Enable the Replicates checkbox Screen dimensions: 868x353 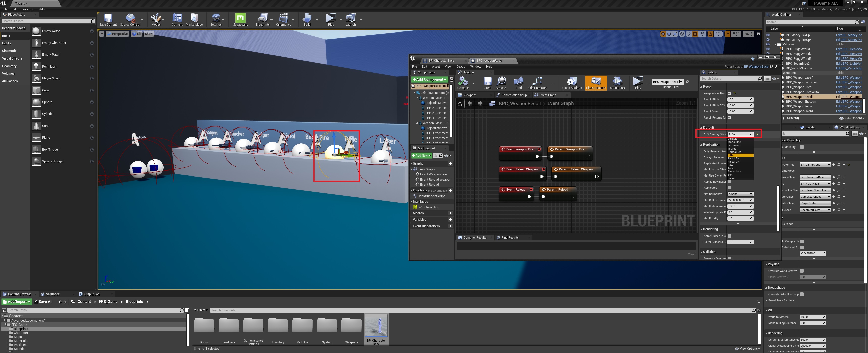click(729, 188)
